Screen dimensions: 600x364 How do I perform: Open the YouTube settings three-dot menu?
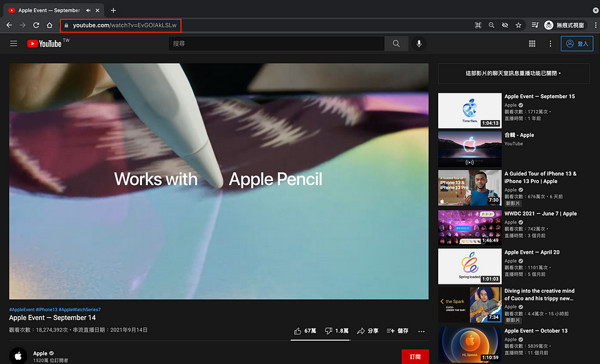point(550,44)
